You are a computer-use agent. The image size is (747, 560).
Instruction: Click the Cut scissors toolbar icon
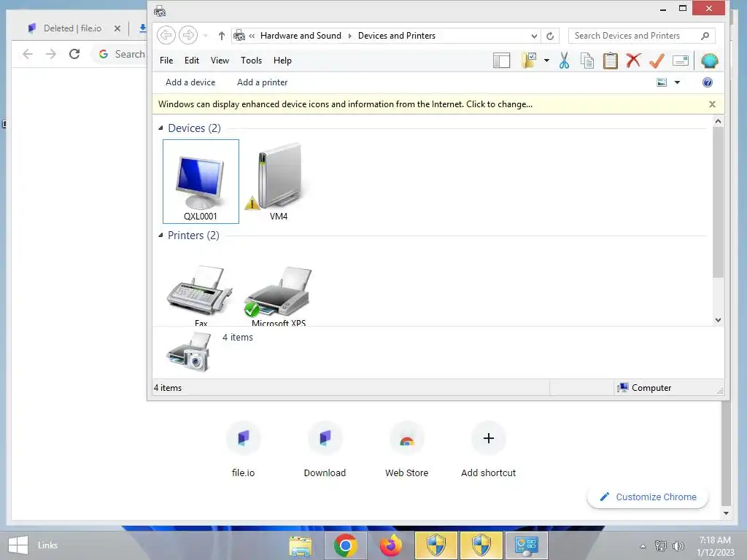coord(564,61)
